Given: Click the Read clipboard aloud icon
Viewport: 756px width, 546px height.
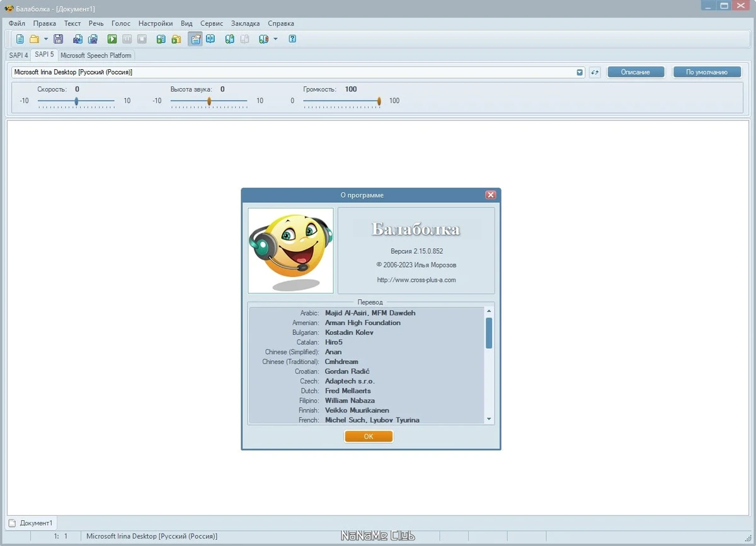Looking at the screenshot, I should point(161,39).
